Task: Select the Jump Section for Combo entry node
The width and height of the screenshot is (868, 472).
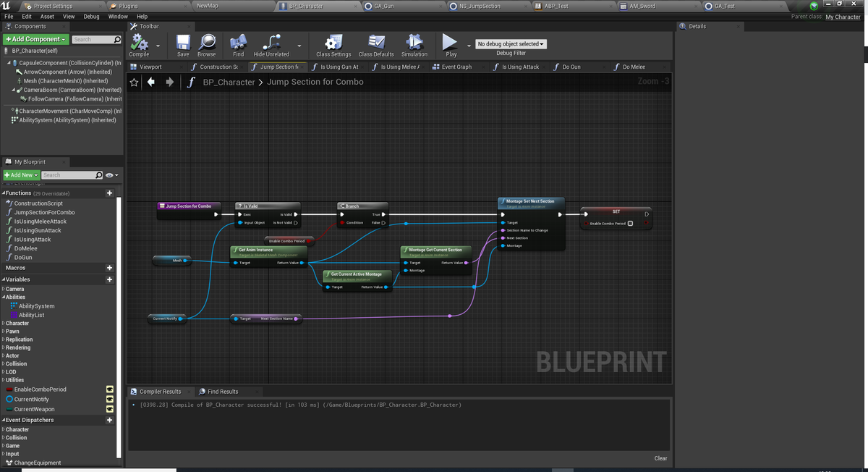Action: pos(188,210)
